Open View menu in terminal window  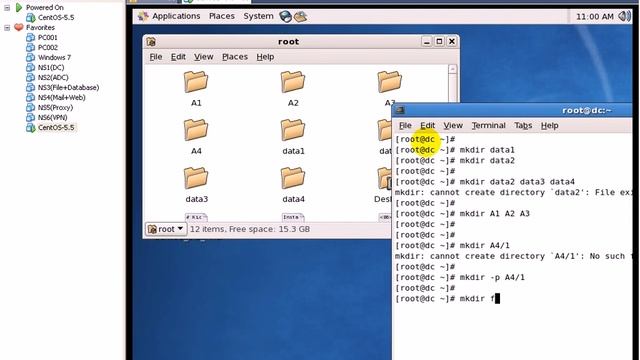pos(453,125)
